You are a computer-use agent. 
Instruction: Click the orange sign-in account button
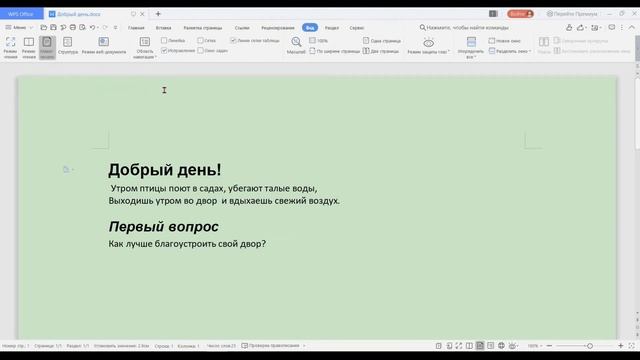click(520, 14)
